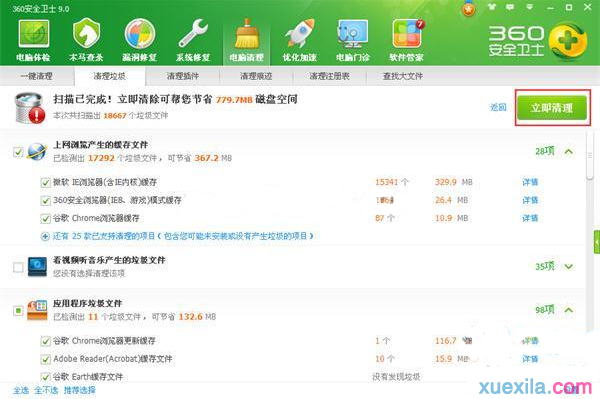Collapse the 98项 application junk section
This screenshot has width=600, height=399.
(569, 309)
